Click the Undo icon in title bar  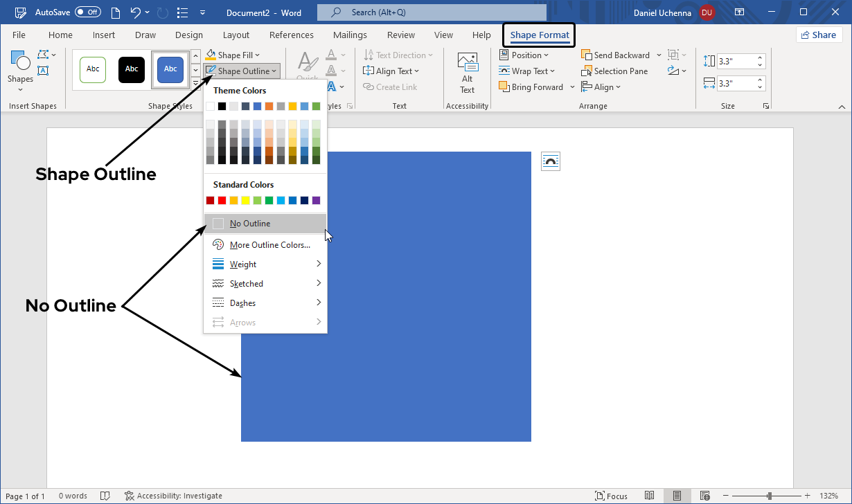136,12
